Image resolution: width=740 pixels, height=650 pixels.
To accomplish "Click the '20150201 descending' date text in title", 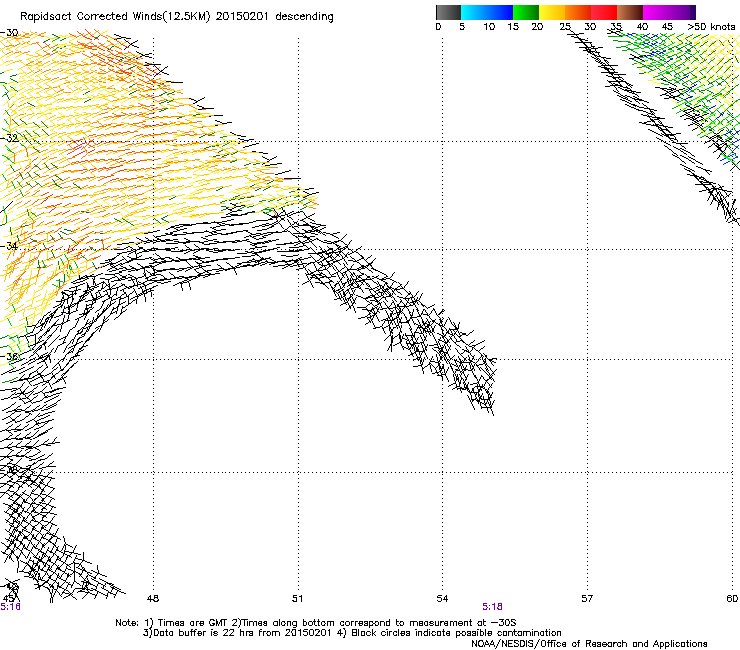I will (275, 17).
